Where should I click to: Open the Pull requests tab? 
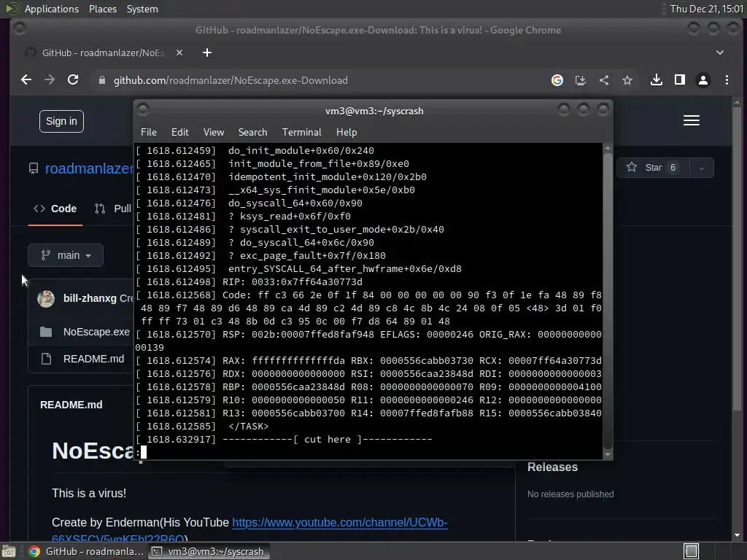[113, 209]
